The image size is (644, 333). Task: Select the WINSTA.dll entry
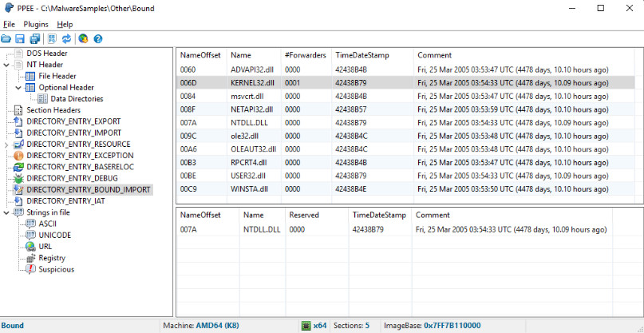click(249, 189)
